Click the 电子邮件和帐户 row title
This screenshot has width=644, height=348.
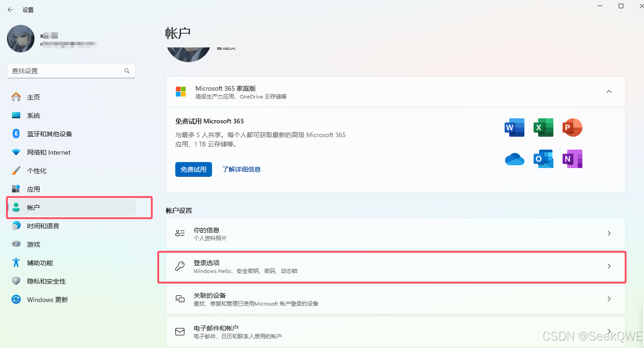click(216, 328)
